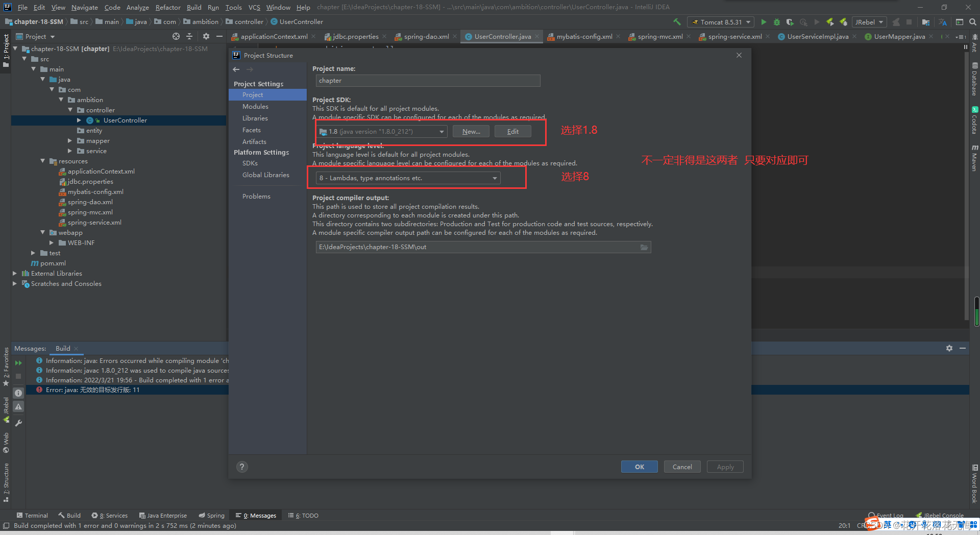
Task: Open Terminal tool window tab
Action: (x=32, y=516)
